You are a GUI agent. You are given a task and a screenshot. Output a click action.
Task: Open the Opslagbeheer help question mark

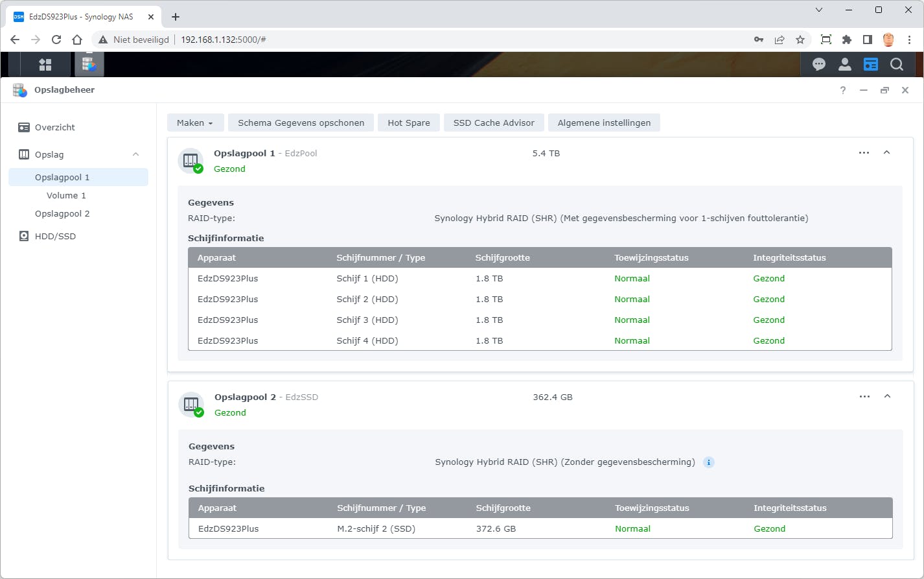pos(843,90)
